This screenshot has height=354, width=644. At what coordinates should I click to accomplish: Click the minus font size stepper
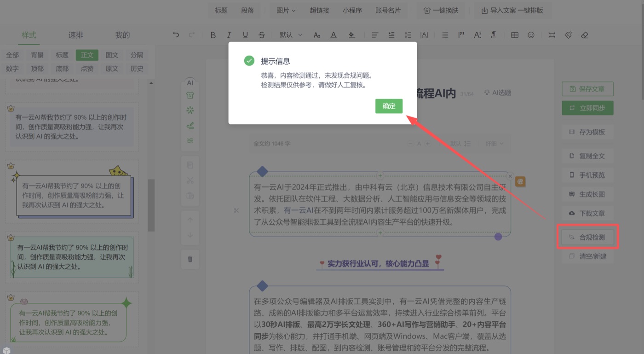(410, 144)
